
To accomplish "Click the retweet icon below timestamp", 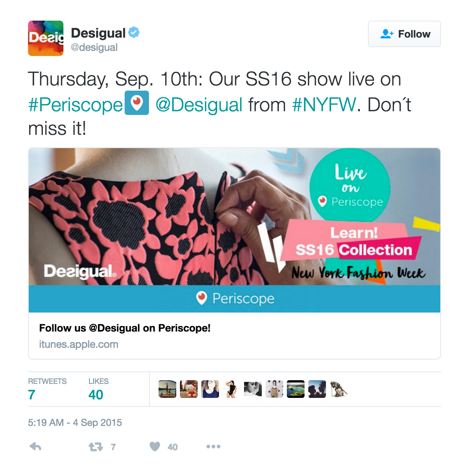I will point(96,447).
